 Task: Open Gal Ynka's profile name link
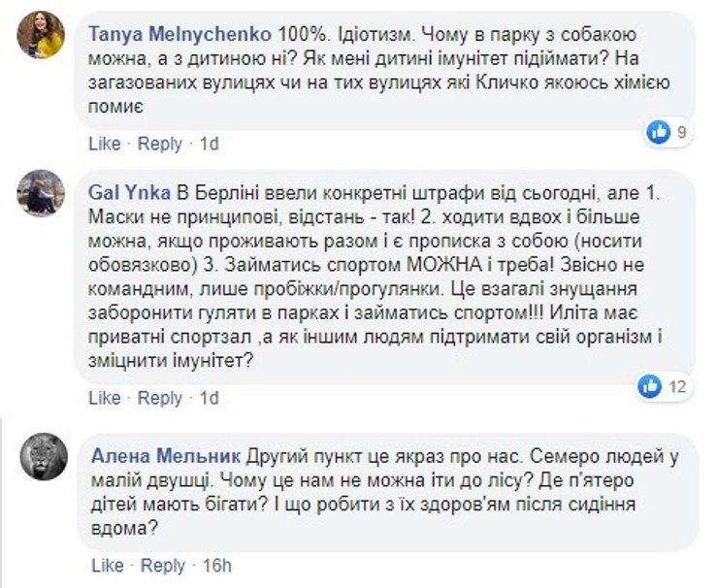[129, 188]
